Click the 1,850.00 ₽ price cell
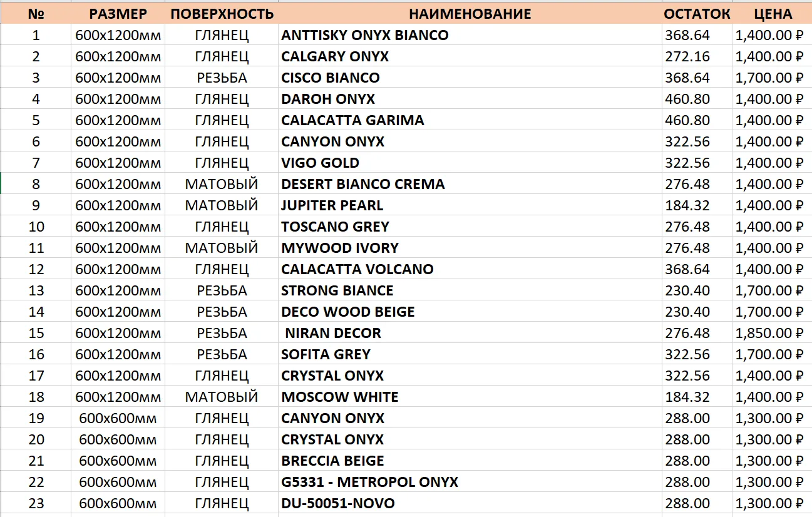The height and width of the screenshot is (517, 812). tap(773, 333)
